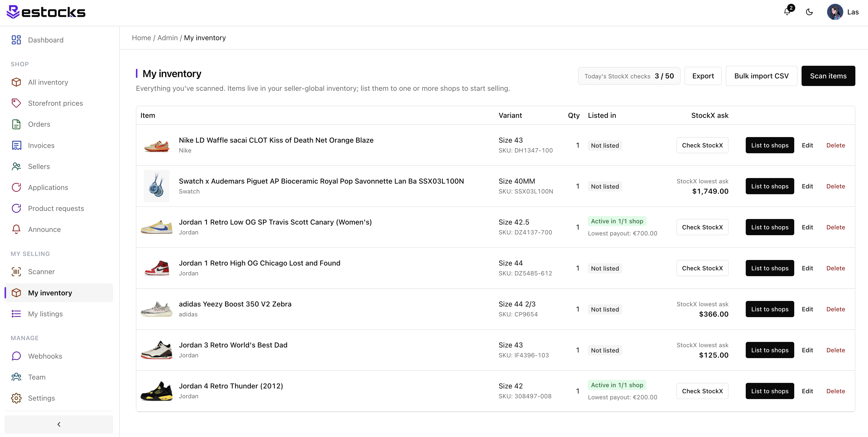Click the estocks logo
This screenshot has width=868, height=437.
(x=46, y=12)
